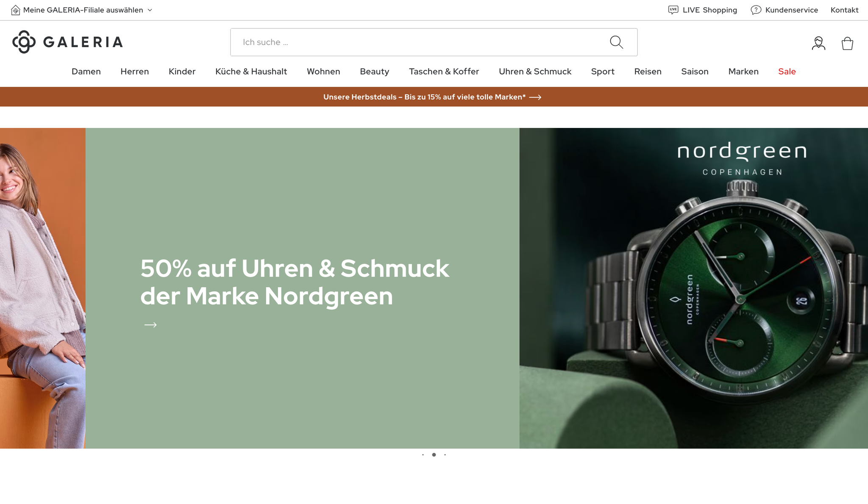Open the Küche & Haushalt menu
868x504 pixels.
point(251,72)
